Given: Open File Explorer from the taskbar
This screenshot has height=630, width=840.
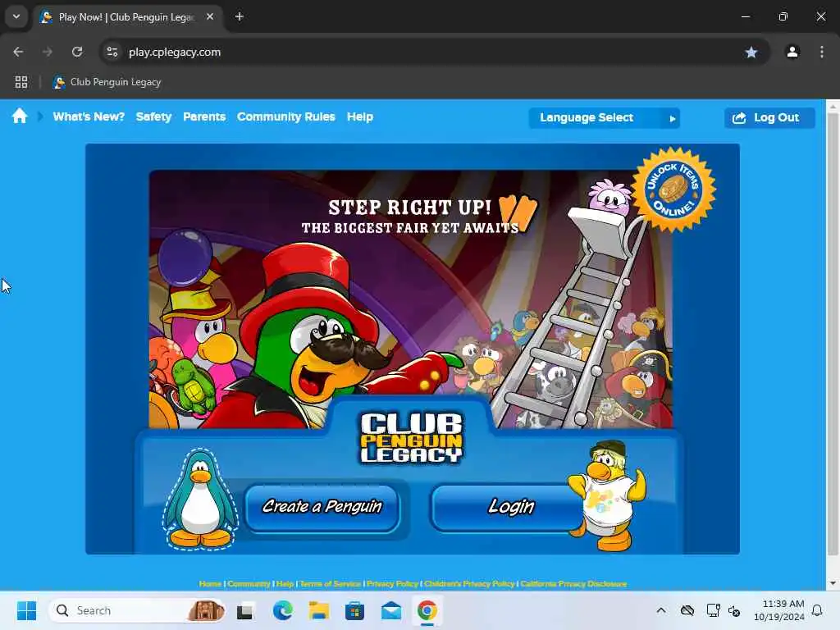Looking at the screenshot, I should 319,610.
